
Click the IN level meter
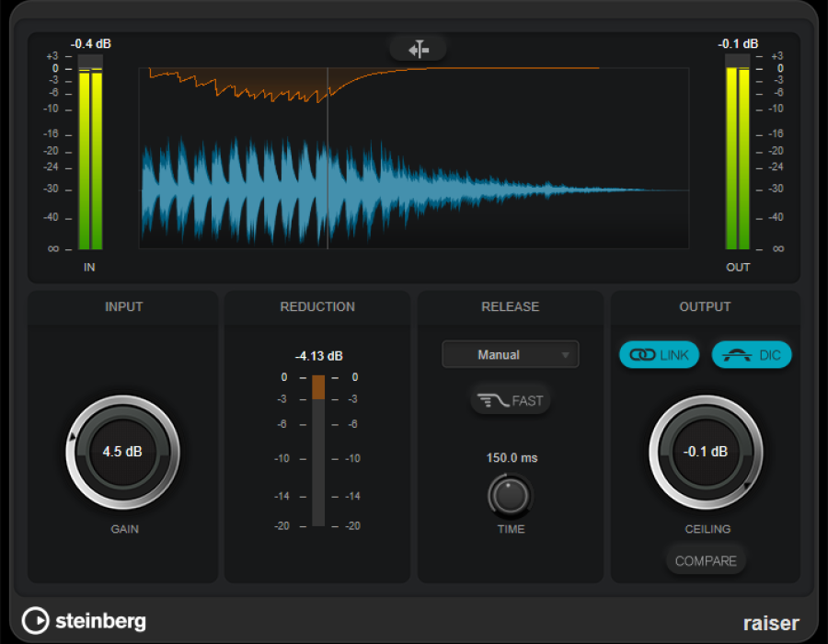pyautogui.click(x=90, y=152)
